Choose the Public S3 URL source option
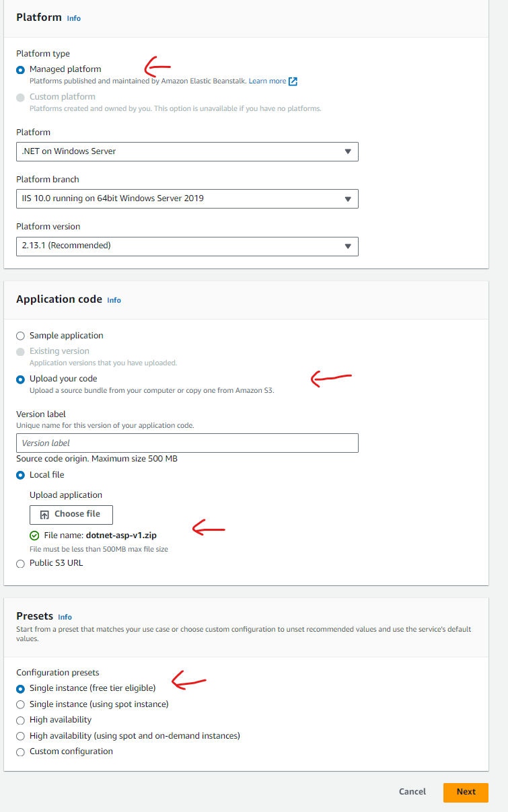This screenshot has width=508, height=812. [20, 563]
